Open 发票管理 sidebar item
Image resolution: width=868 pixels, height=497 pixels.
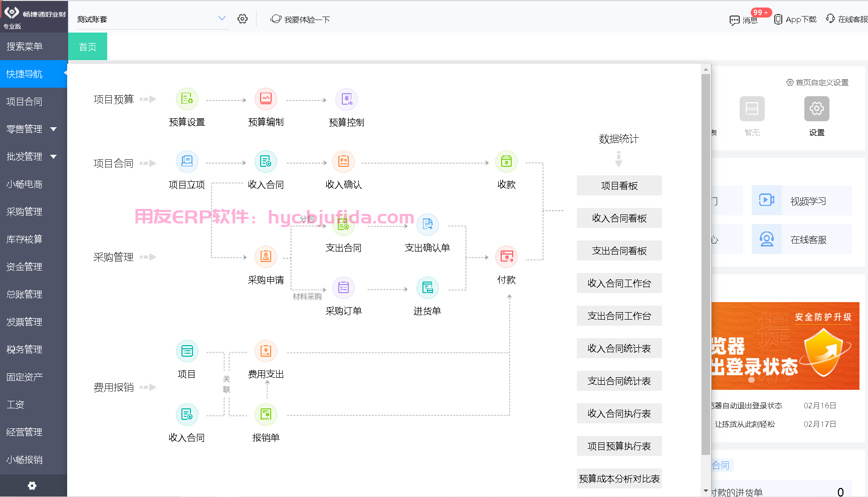pyautogui.click(x=34, y=322)
